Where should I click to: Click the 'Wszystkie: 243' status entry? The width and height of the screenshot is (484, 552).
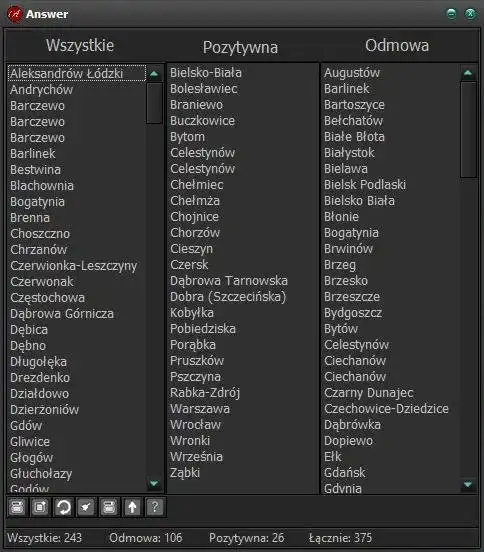[x=44, y=538]
